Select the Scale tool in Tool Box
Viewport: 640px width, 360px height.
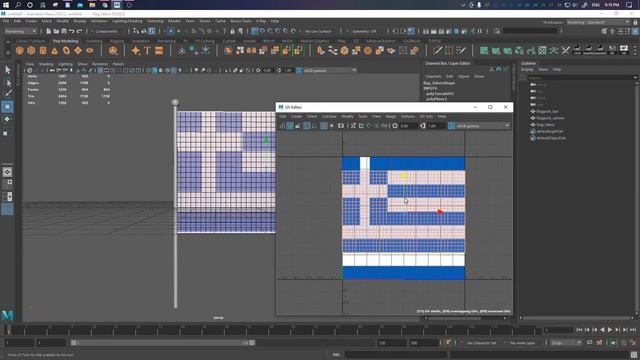tap(6, 133)
